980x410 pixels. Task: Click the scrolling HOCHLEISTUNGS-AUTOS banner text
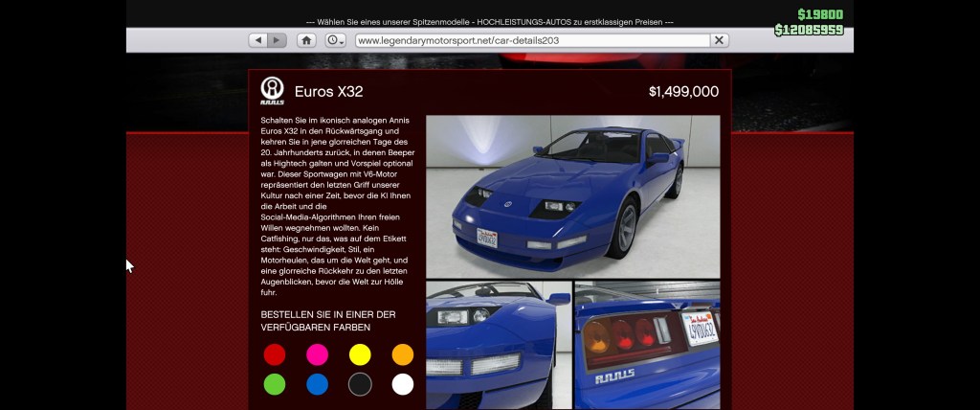pyautogui.click(x=489, y=22)
